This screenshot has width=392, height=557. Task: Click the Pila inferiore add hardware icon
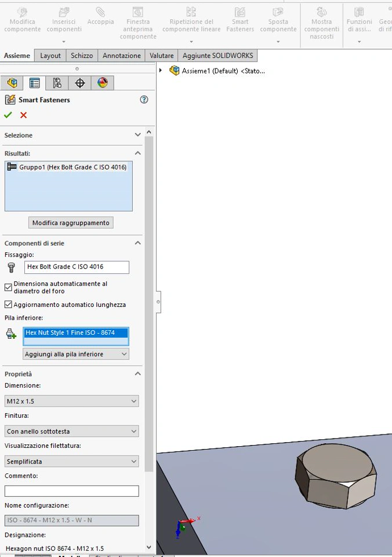point(12,334)
